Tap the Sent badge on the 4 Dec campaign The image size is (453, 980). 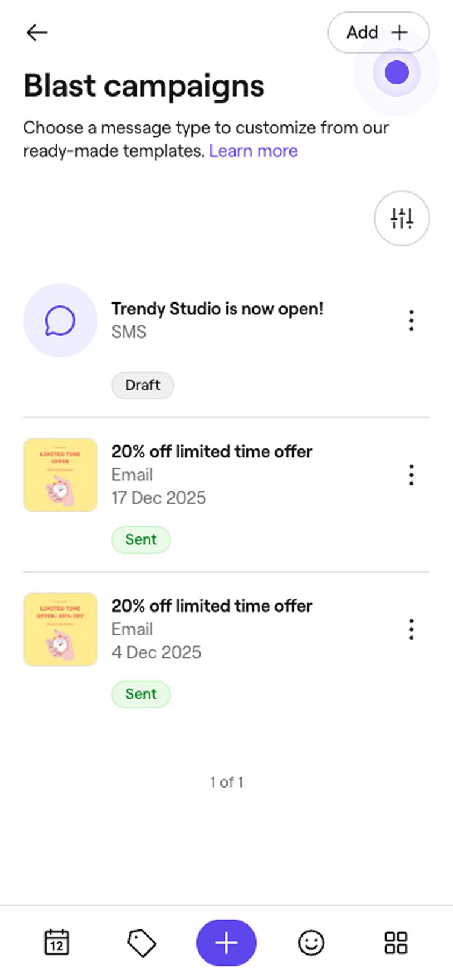tap(141, 694)
